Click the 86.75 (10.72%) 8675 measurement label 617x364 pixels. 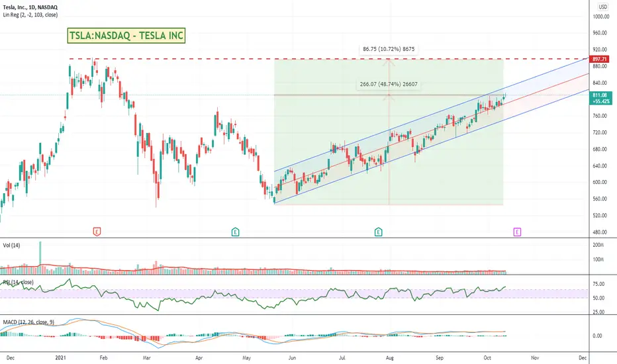point(389,49)
